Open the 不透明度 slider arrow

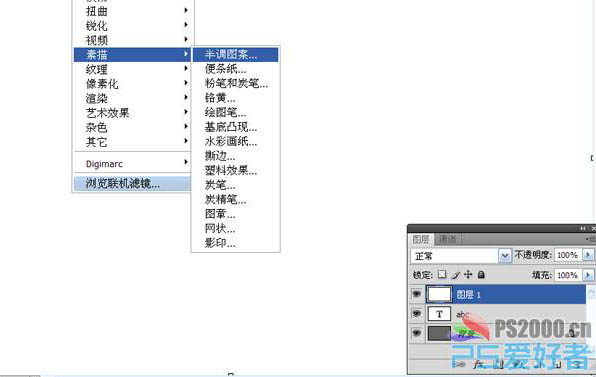[588, 255]
